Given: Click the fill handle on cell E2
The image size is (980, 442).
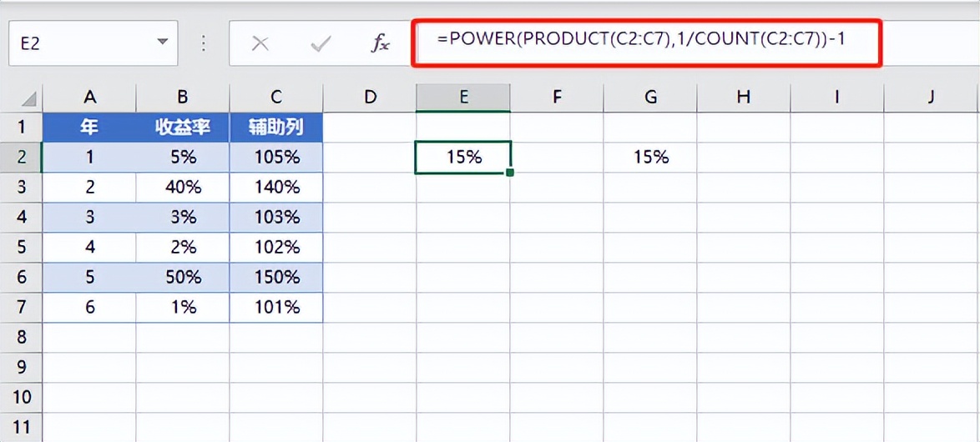Looking at the screenshot, I should [x=511, y=173].
